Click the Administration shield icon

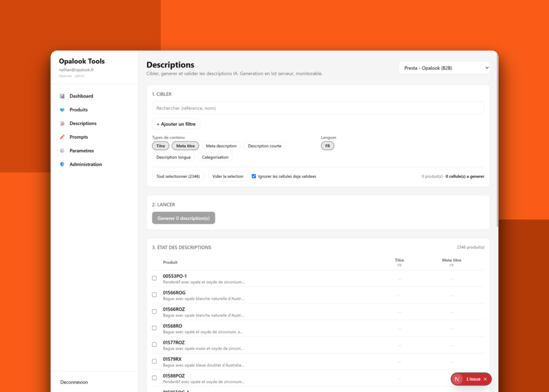click(62, 164)
